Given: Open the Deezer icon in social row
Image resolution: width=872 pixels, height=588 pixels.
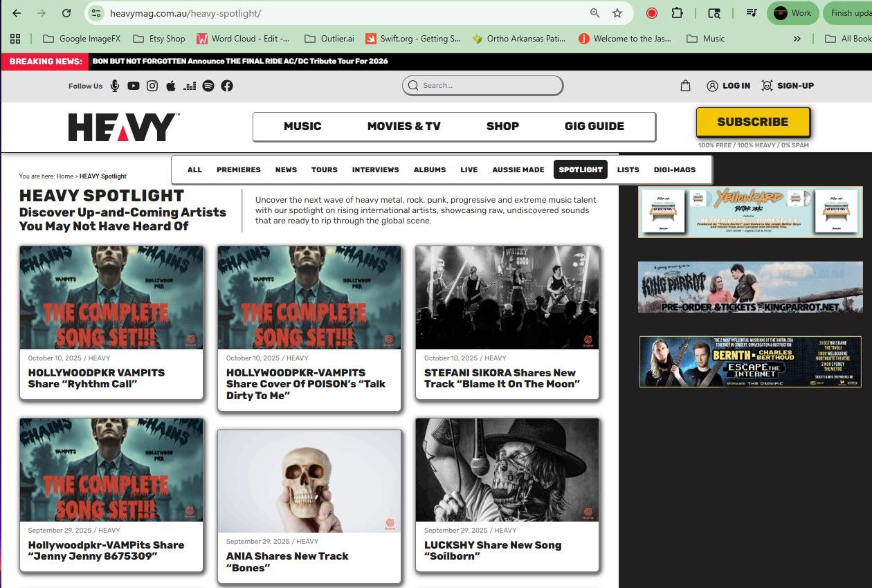Looking at the screenshot, I should click(190, 86).
